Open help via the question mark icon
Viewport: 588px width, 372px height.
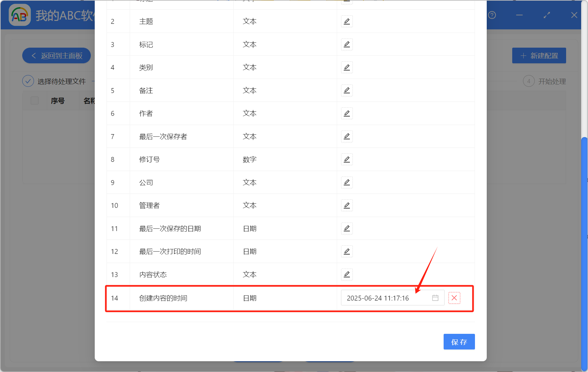(492, 15)
